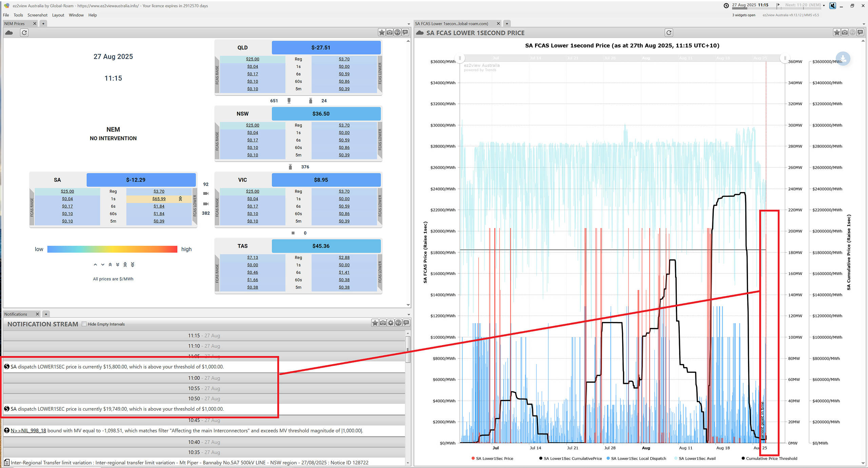
Task: Take a snapshot of NEM Prices widget
Action: [x=390, y=32]
